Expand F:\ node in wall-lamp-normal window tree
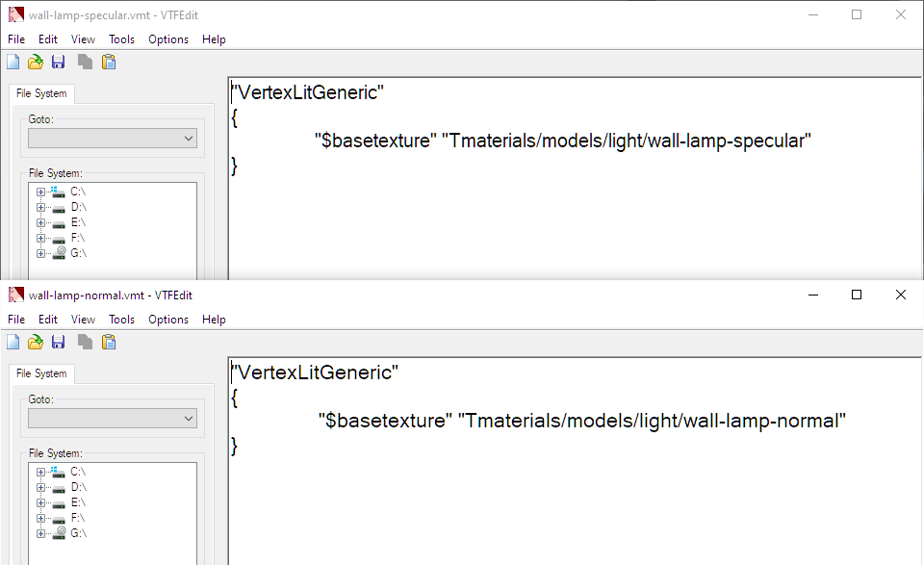Viewport: 924px width, 565px height. (40, 518)
